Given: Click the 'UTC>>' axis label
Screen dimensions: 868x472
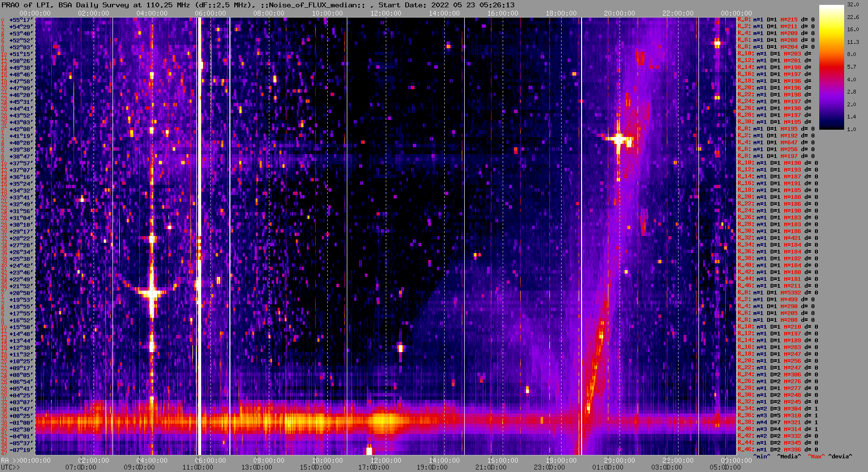Looking at the screenshot, I should click(10, 467).
